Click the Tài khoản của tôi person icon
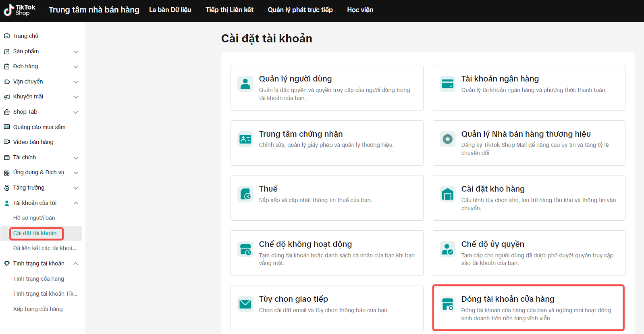Image resolution: width=644 pixels, height=334 pixels. pos(7,203)
